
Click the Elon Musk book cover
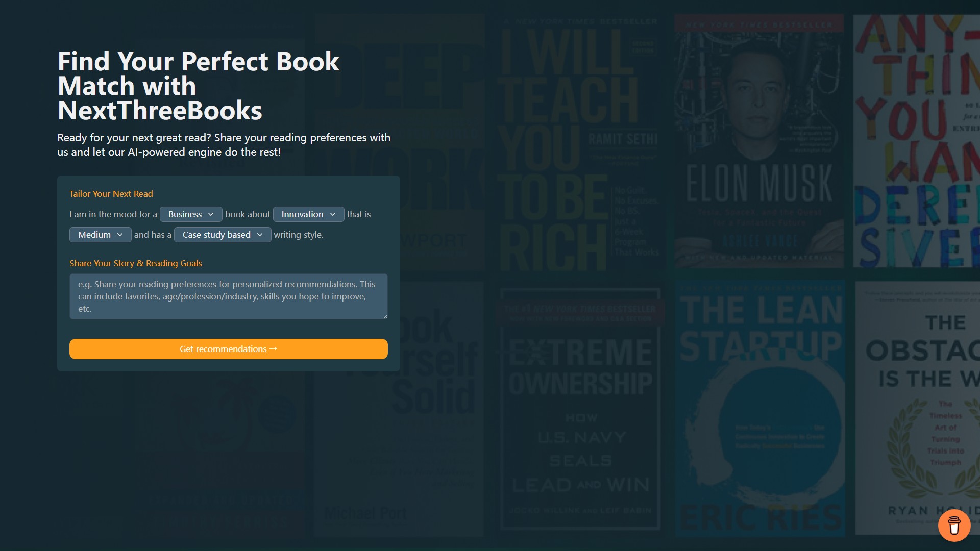point(759,140)
